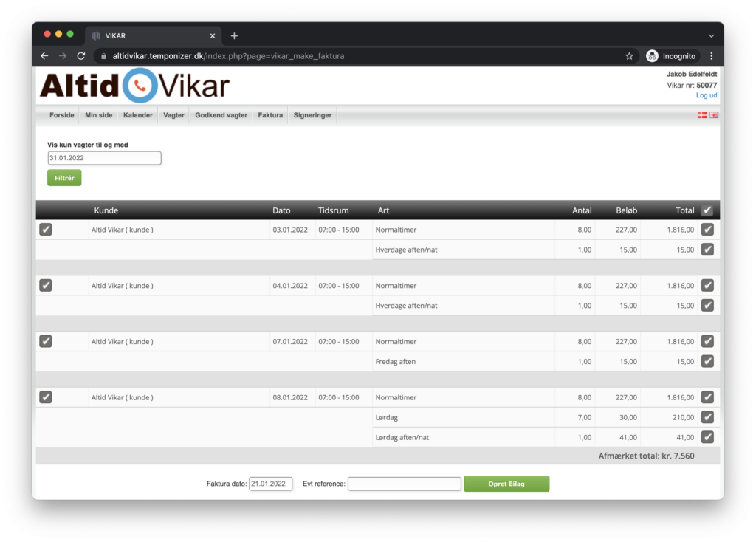Click the Antal column header
This screenshot has width=756, height=542.
pyautogui.click(x=582, y=210)
